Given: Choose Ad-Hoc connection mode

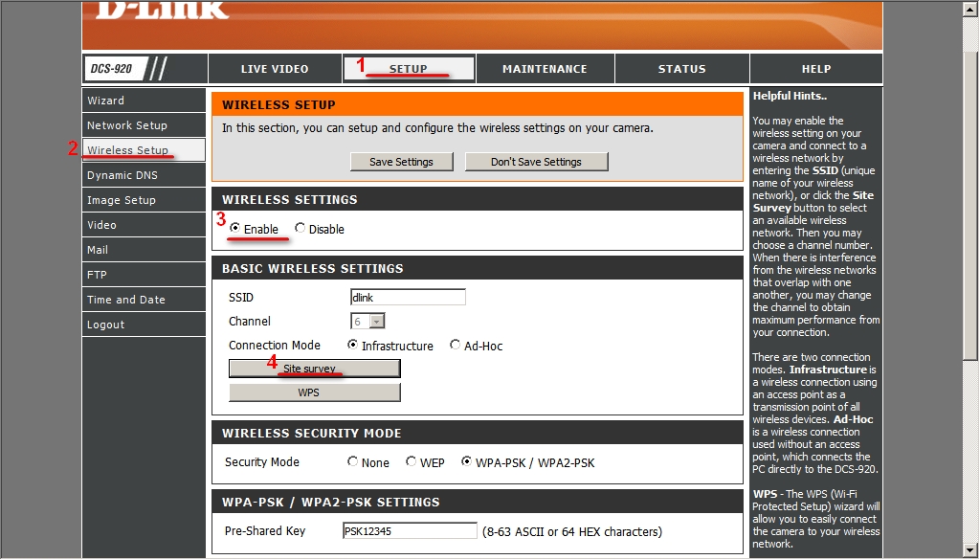Looking at the screenshot, I should tap(455, 346).
